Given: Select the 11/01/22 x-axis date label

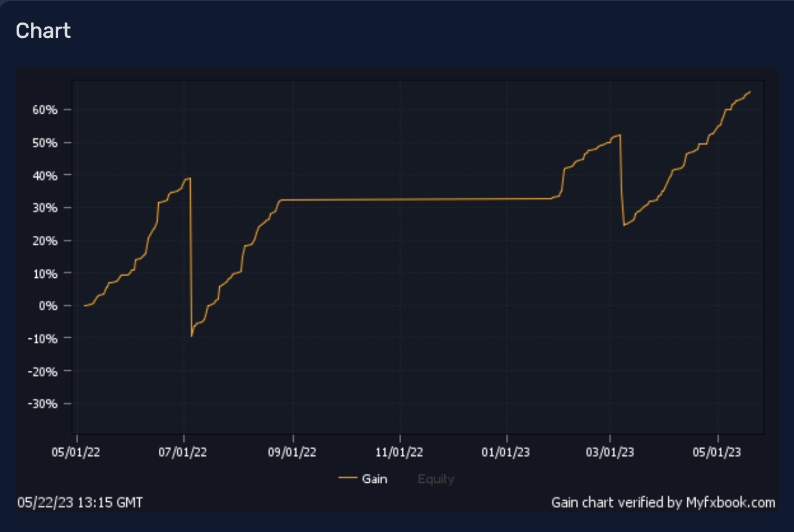Looking at the screenshot, I should pyautogui.click(x=399, y=453).
